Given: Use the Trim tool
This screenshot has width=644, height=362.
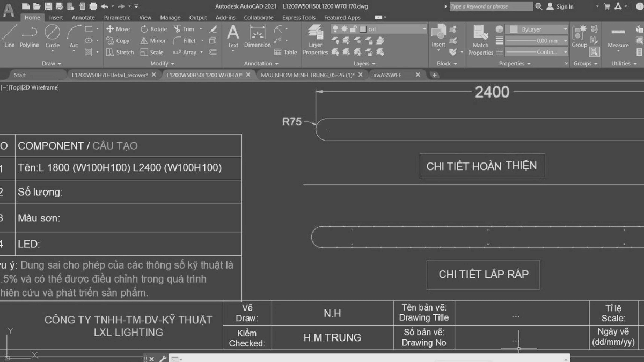Looking at the screenshot, I should point(184,29).
